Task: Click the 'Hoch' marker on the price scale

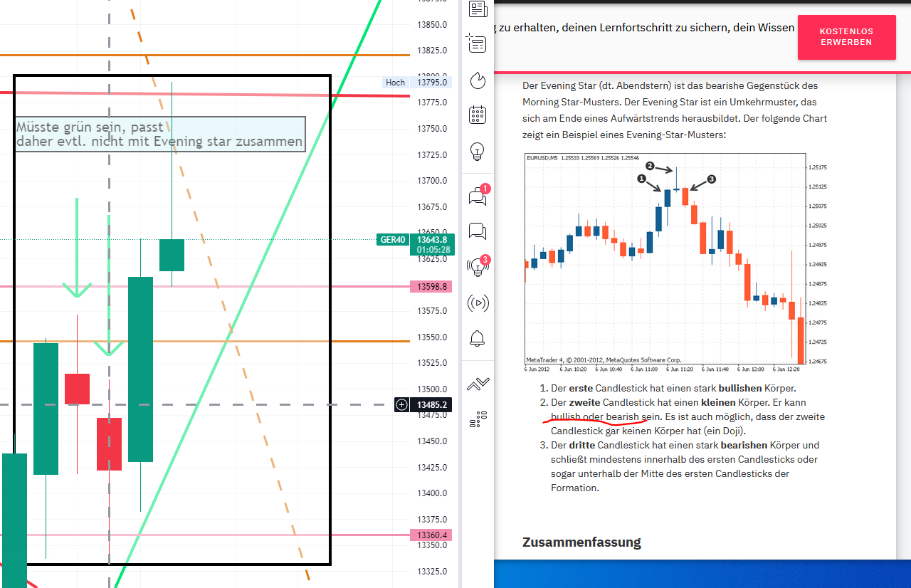Action: (x=395, y=82)
